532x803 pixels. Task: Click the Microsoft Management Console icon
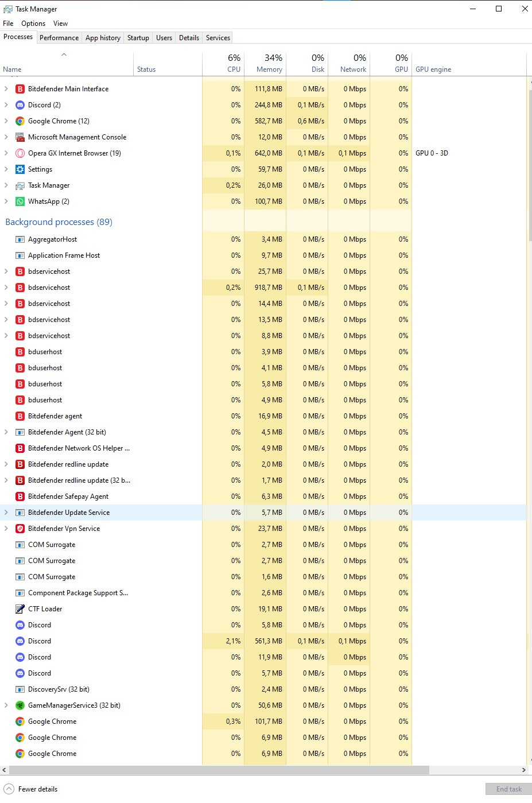(x=20, y=137)
